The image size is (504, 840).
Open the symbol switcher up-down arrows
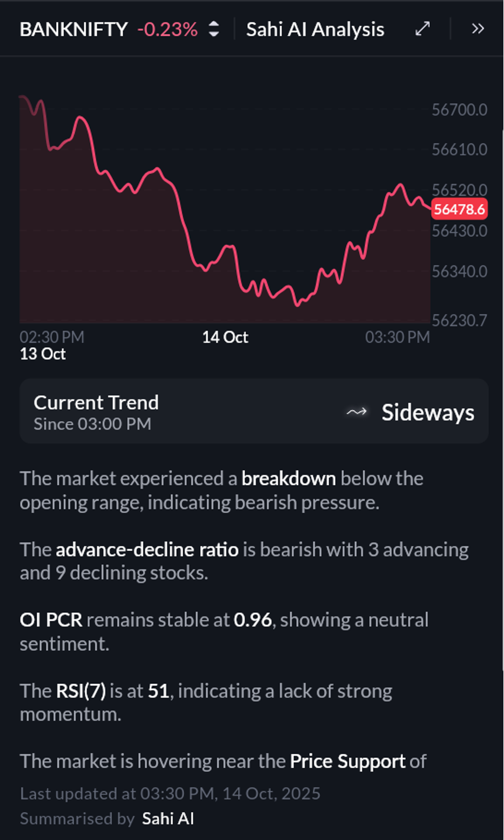(x=214, y=29)
